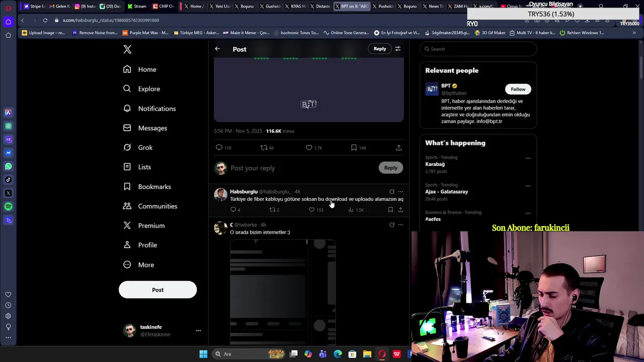Open Windows Start menu

point(203,354)
